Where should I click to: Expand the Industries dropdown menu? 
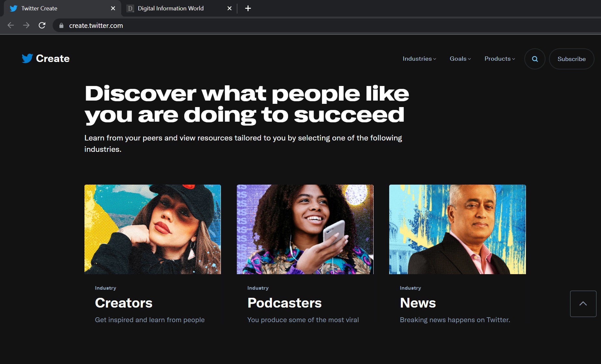pos(419,59)
